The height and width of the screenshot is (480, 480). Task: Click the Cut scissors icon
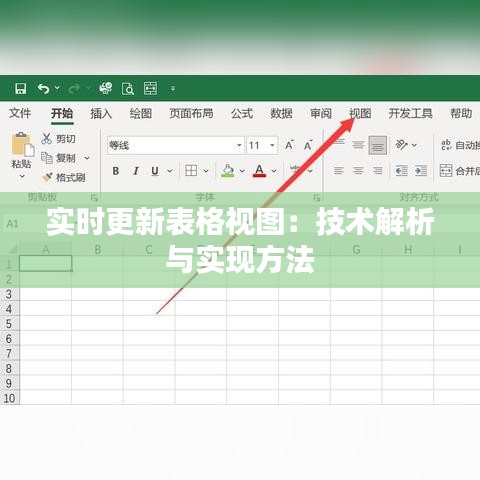[x=46, y=138]
